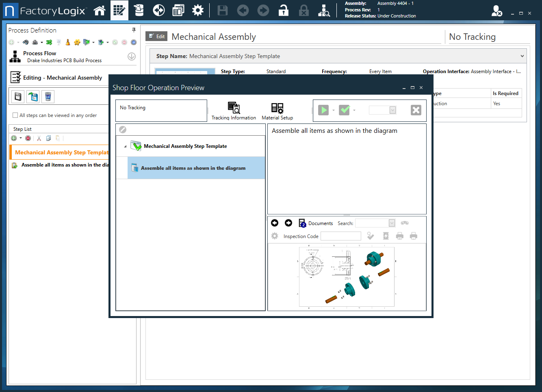The width and height of the screenshot is (542, 392).
Task: Open the Search dropdown in documents bar
Action: (x=392, y=223)
